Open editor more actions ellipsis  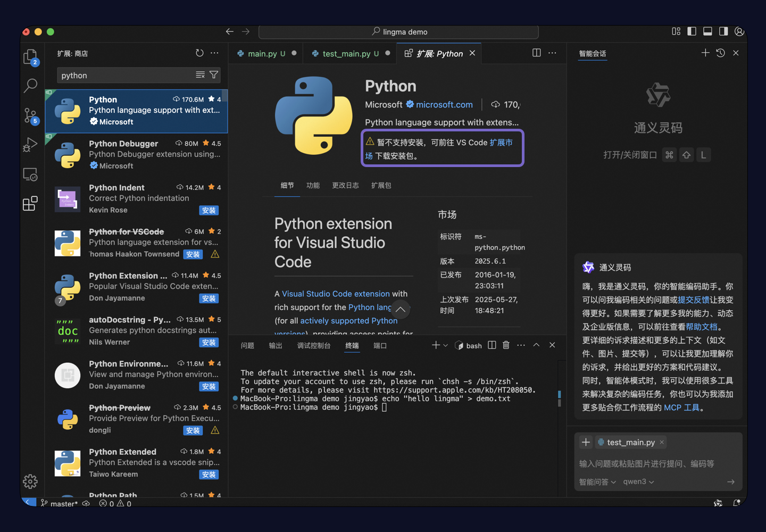pos(552,53)
